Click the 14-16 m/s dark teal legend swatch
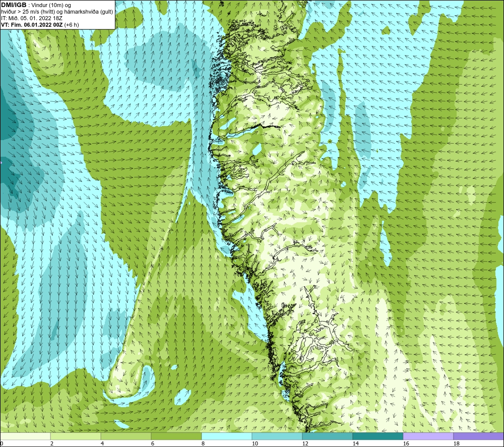 378,436
